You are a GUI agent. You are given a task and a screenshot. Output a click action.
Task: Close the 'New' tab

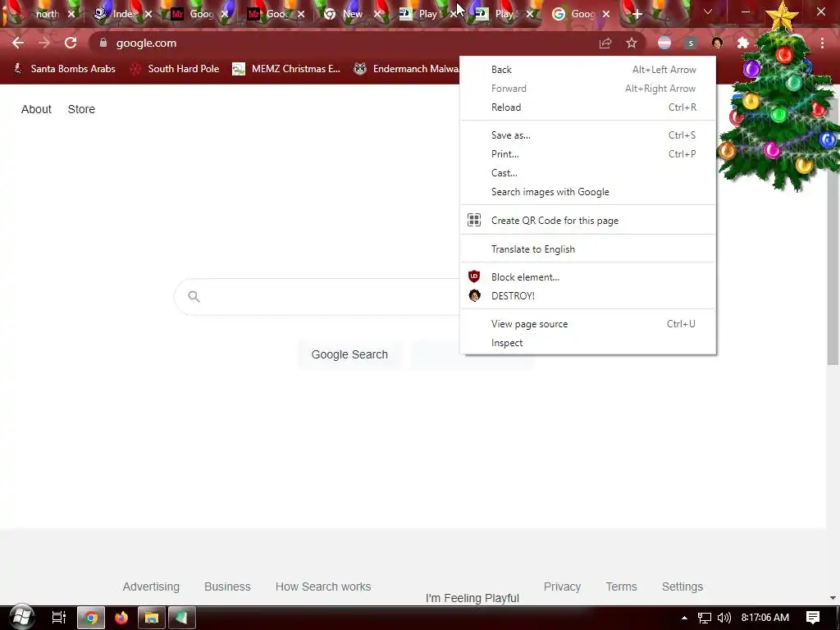(x=377, y=14)
